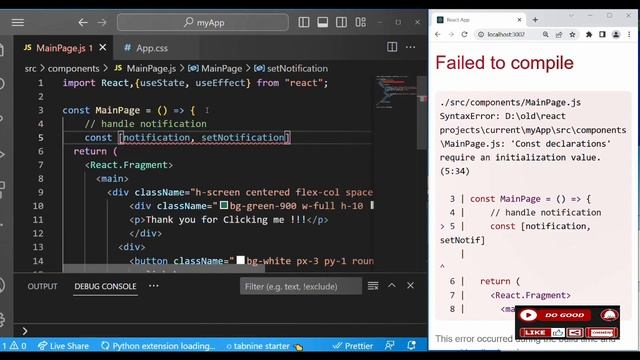The width and height of the screenshot is (640, 360).
Task: Maximize the panel with the chevron up
Action: click(391, 286)
